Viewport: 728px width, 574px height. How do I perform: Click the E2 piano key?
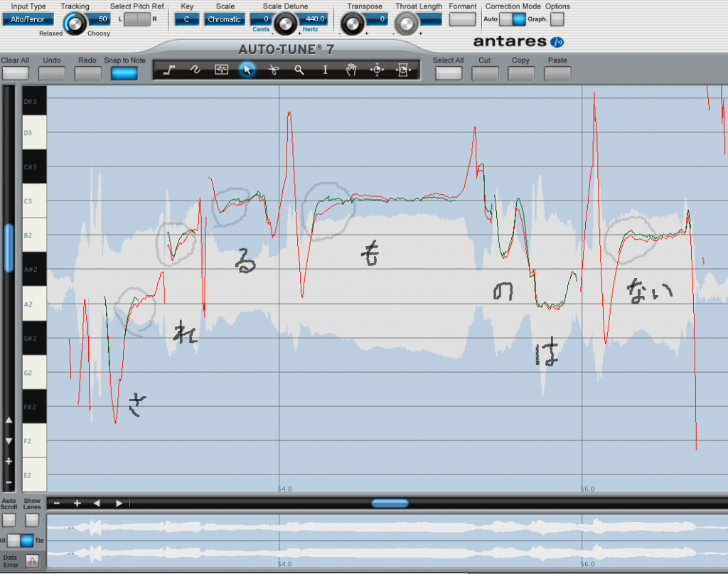[x=35, y=475]
